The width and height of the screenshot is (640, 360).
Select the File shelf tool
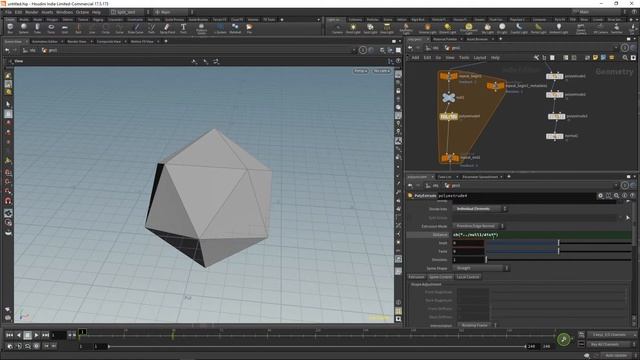coord(249,28)
